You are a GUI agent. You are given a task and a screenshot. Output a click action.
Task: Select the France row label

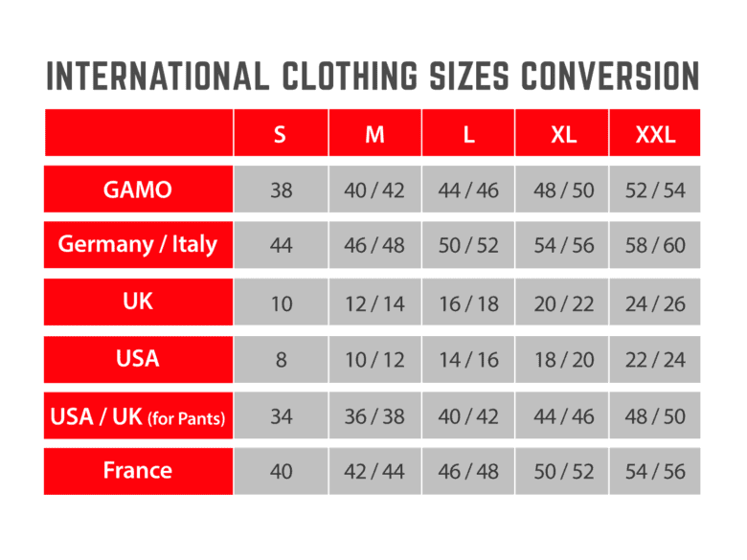[138, 471]
